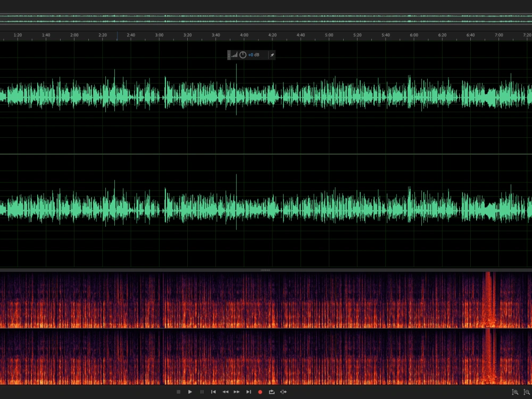Adjust the HUD amplitude gain knob

coord(243,55)
